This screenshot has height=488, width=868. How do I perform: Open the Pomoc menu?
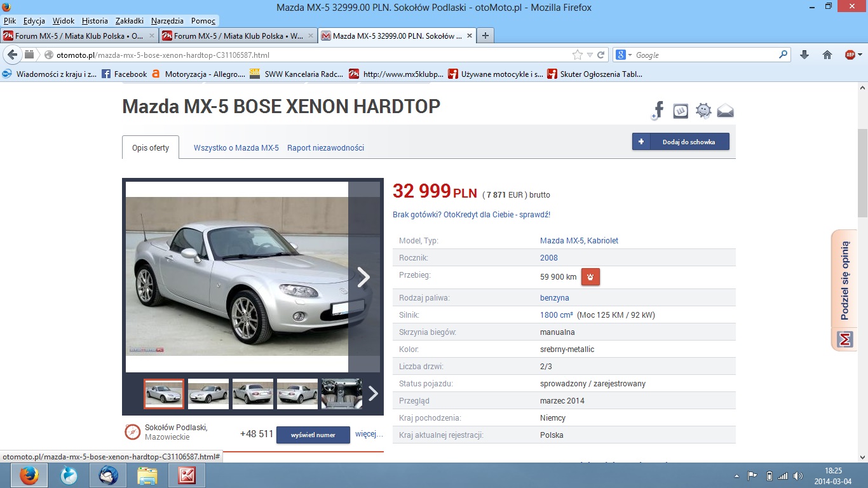click(x=203, y=21)
